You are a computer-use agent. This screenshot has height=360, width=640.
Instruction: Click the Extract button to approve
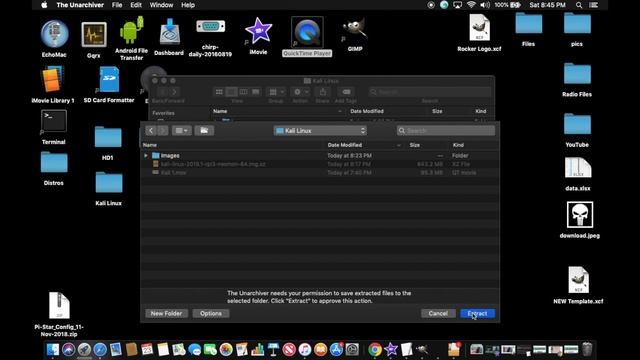pyautogui.click(x=478, y=313)
